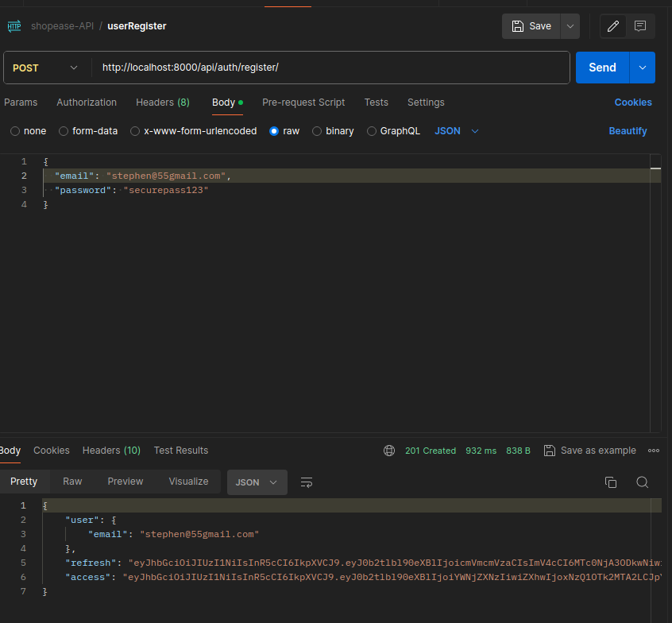Click the globe network icon
Viewport: 672px width, 623px height.
pos(389,451)
